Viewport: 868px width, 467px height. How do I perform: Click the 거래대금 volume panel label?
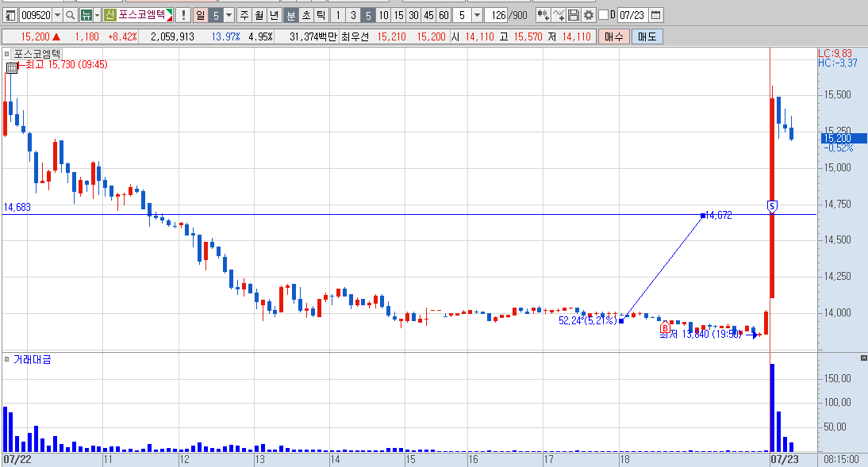pos(32,360)
